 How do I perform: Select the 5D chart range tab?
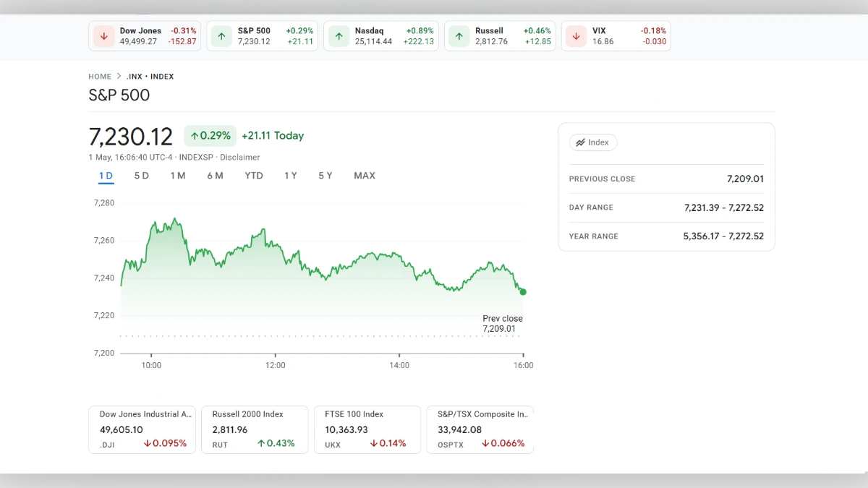click(142, 176)
